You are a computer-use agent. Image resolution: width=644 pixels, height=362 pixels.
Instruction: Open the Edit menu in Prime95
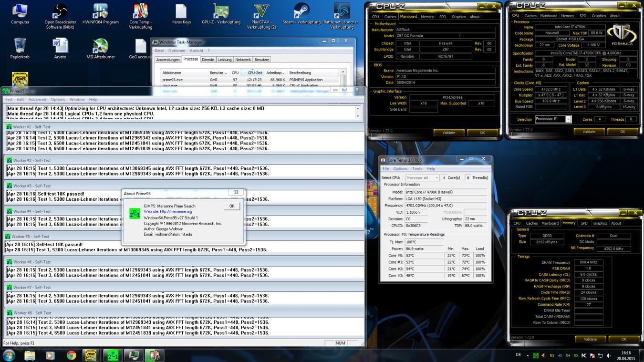click(x=21, y=99)
